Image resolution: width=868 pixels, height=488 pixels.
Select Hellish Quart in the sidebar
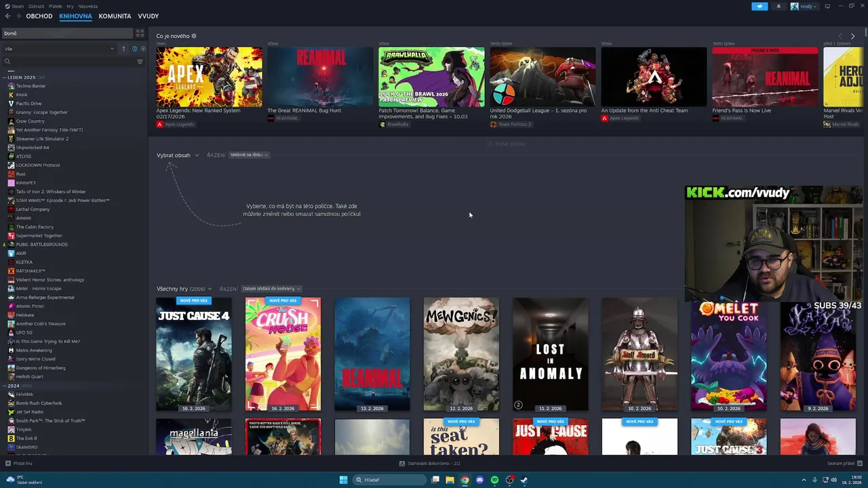(x=29, y=377)
